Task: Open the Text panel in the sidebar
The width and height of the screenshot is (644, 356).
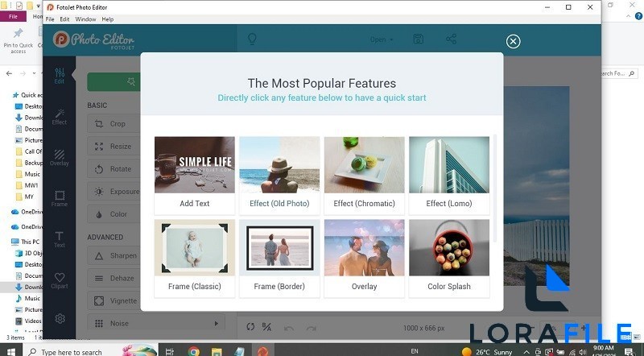Action: coord(59,240)
